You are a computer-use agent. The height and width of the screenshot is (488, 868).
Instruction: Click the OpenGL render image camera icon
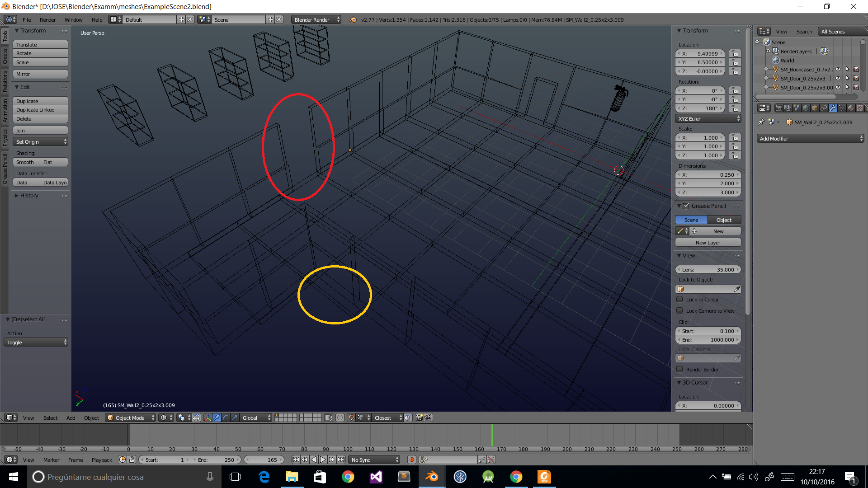point(419,418)
